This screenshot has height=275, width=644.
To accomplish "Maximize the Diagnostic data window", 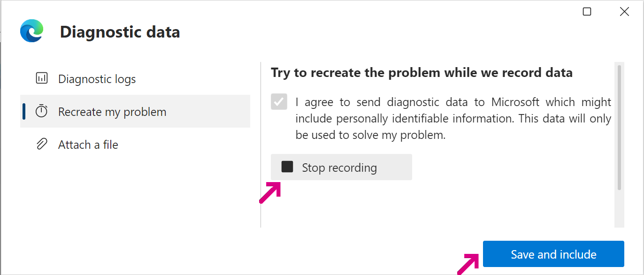I will tap(587, 12).
